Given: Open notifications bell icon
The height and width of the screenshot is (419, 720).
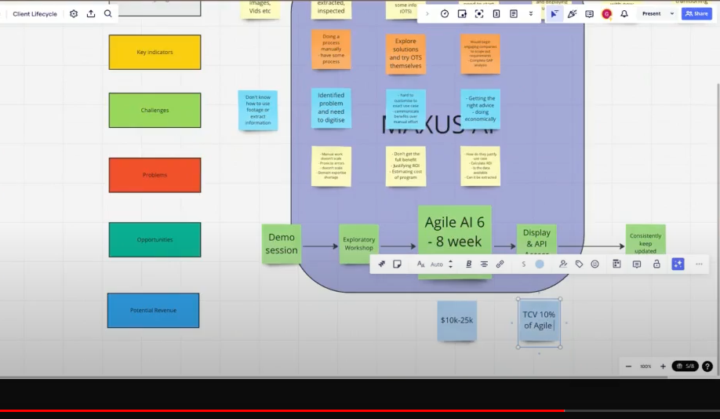Looking at the screenshot, I should [x=624, y=14].
